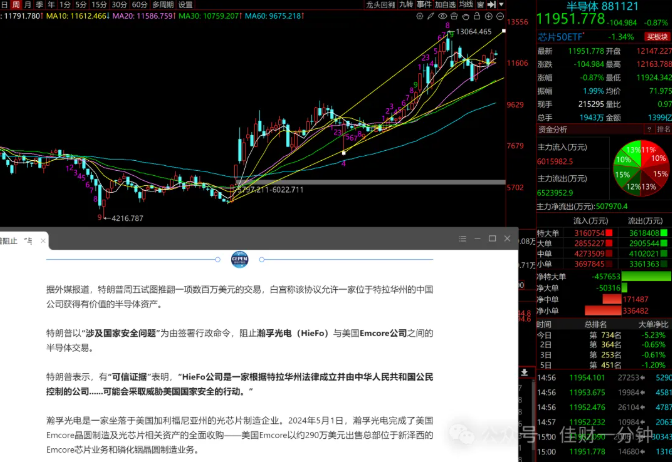The width and height of the screenshot is (672, 464).
Task: Switch chart to 60分 period
Action: [139, 4]
